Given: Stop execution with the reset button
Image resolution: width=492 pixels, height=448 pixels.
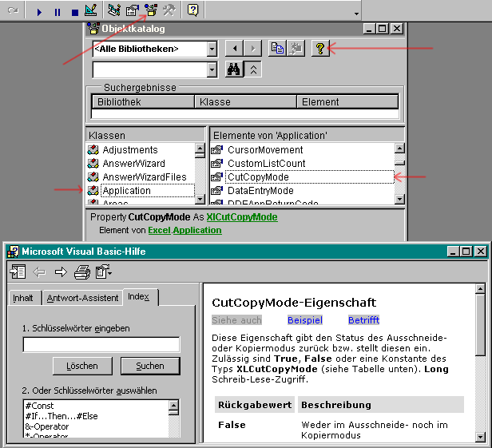Looking at the screenshot, I should click(x=75, y=12).
